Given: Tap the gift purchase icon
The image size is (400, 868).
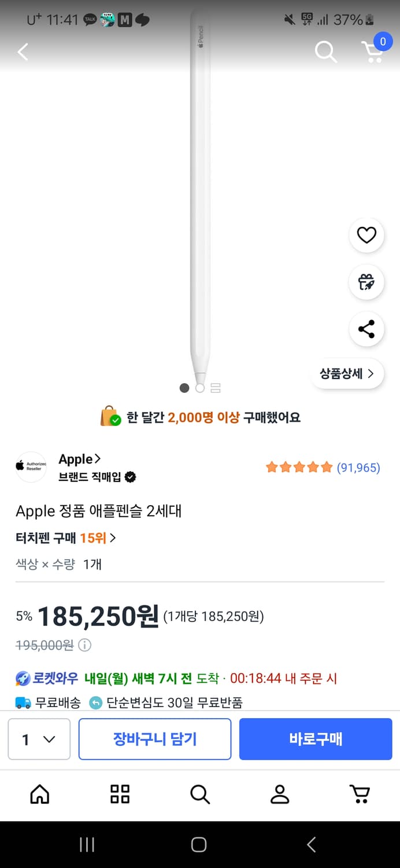Looking at the screenshot, I should [366, 282].
